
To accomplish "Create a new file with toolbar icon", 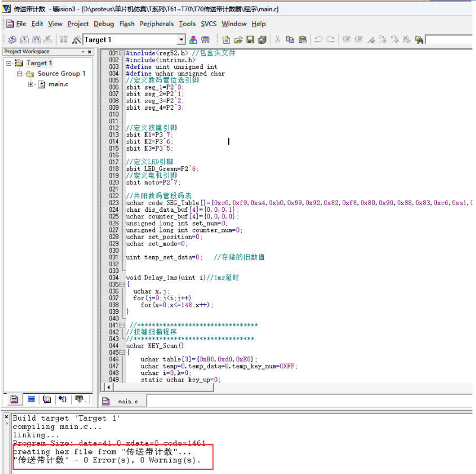I will (x=226, y=40).
